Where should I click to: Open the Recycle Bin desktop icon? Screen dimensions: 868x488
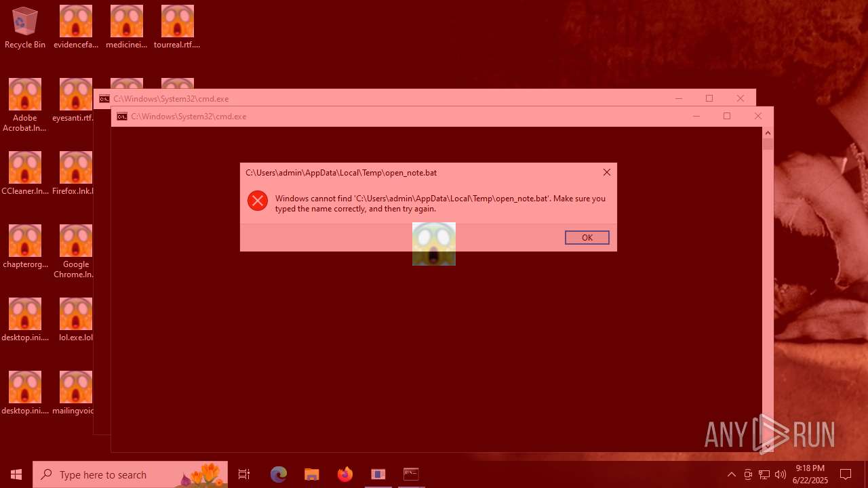coord(25,28)
